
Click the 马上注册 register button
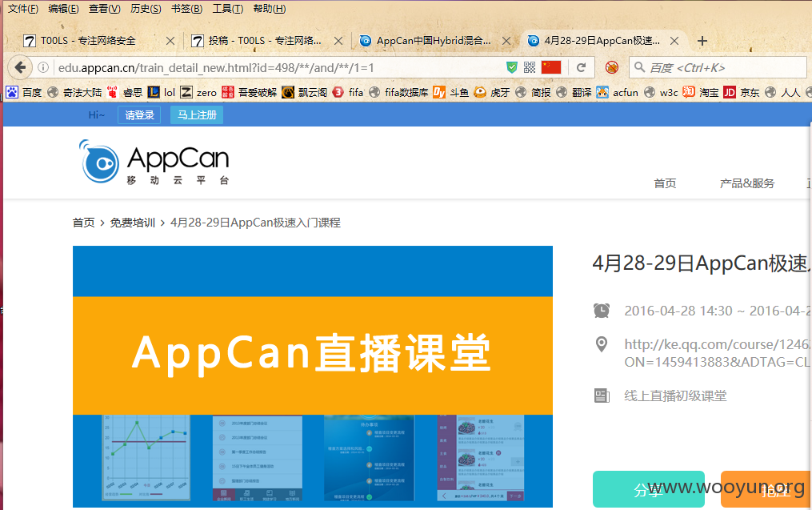click(x=197, y=115)
